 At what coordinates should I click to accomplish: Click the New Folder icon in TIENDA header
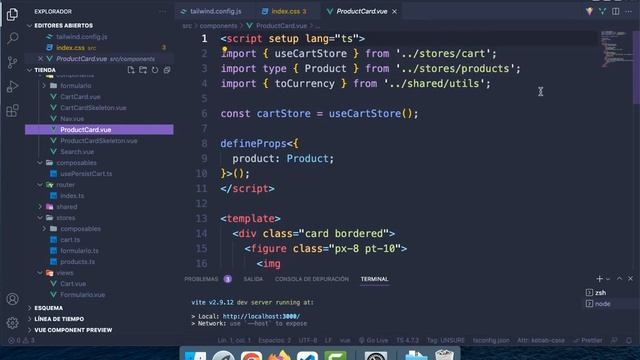tap(143, 70)
